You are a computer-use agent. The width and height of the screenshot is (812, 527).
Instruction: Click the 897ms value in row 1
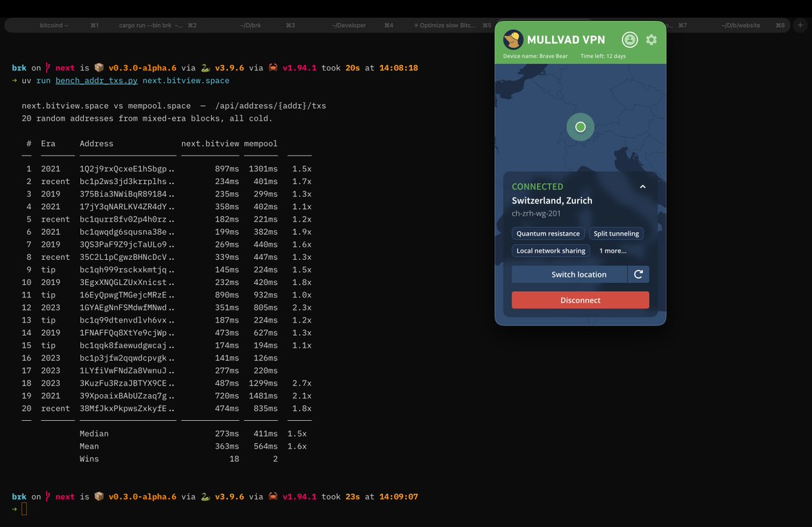tap(227, 168)
